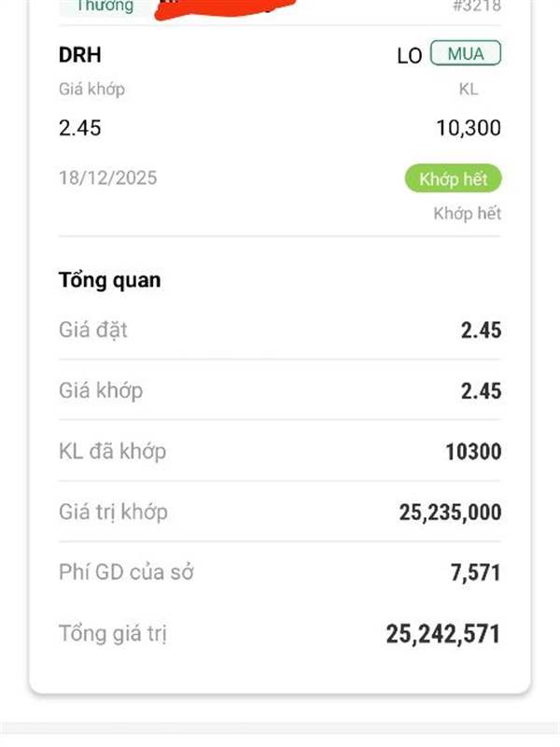The height and width of the screenshot is (747, 560).
Task: Tap the total value 25,242,571
Action: tap(443, 635)
